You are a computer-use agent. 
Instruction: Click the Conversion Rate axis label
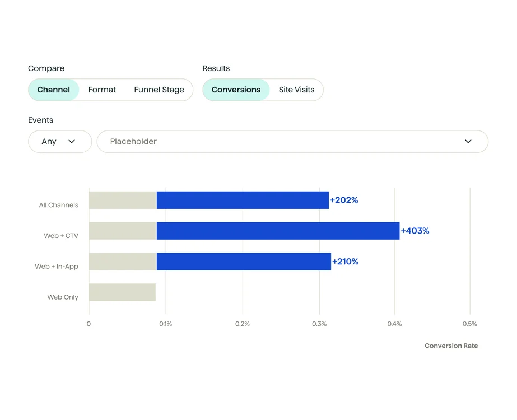451,346
